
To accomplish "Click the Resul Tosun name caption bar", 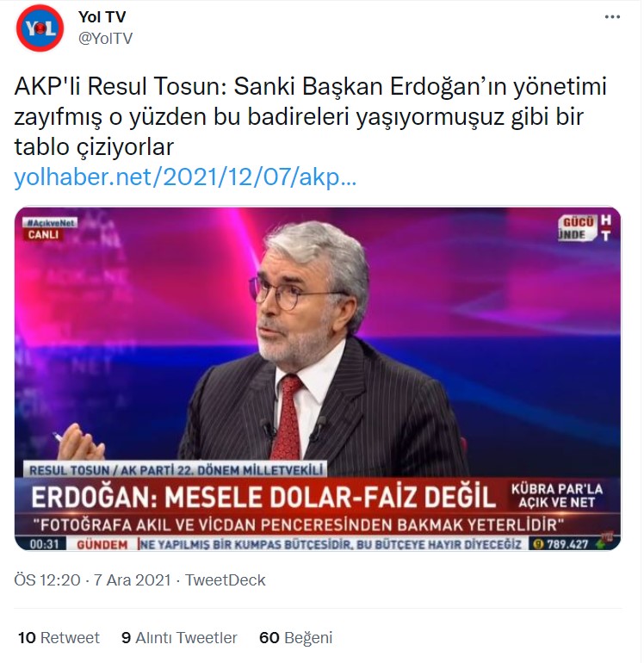I will tap(176, 470).
